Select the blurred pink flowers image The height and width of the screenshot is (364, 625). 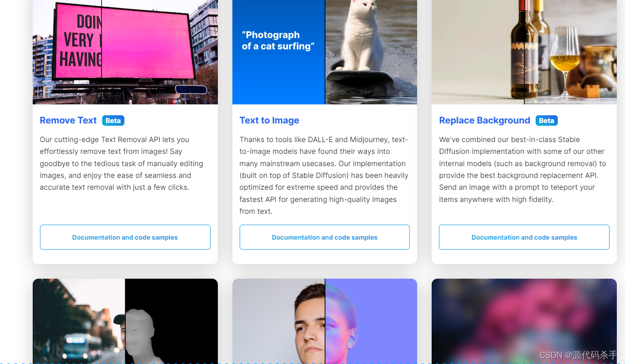(524, 321)
